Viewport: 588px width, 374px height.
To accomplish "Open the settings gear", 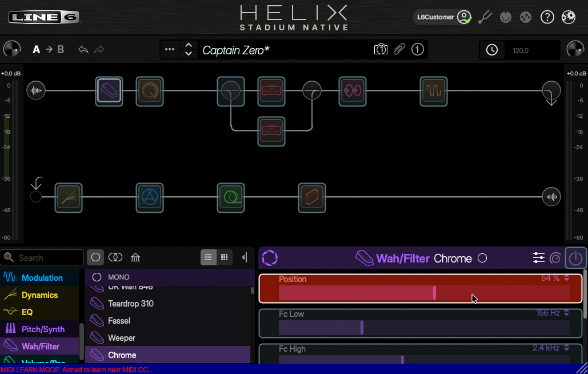I will click(569, 17).
